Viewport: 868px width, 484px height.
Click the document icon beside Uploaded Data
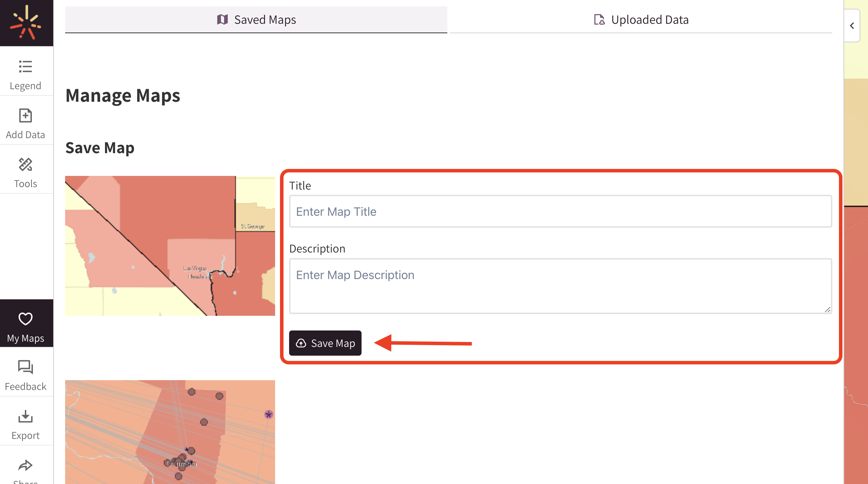[599, 20]
